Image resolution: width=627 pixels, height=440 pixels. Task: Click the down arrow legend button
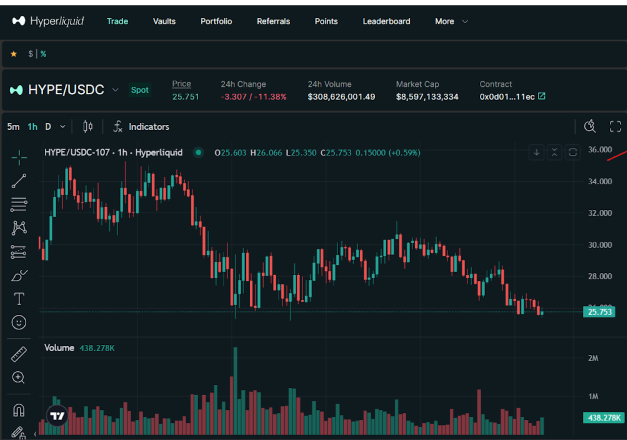pos(536,152)
